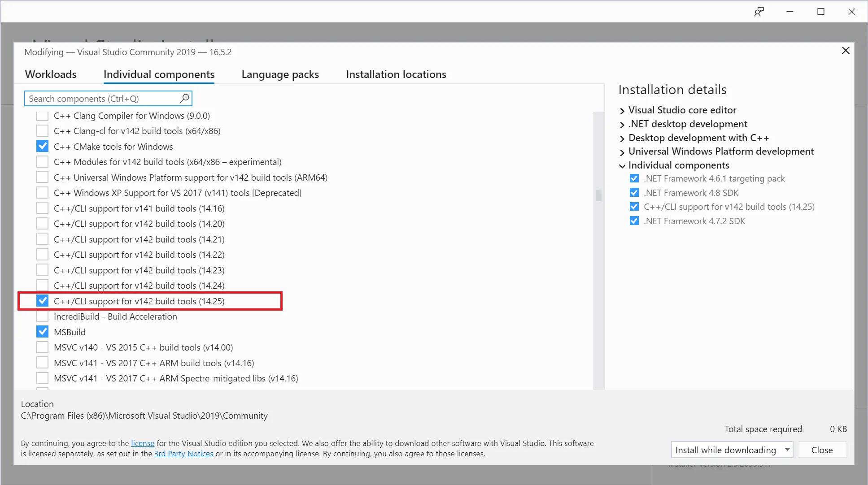Collapse the Individual components details section
868x485 pixels.
tap(622, 166)
